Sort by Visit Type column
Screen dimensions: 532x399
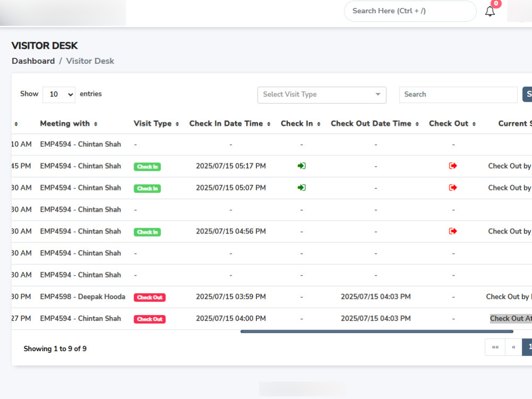pos(177,124)
